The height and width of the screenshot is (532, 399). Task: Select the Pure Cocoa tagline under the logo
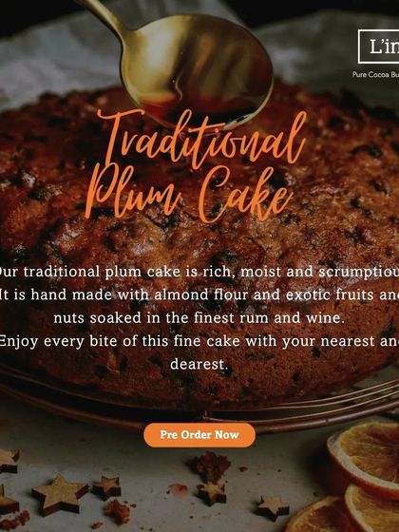point(375,75)
